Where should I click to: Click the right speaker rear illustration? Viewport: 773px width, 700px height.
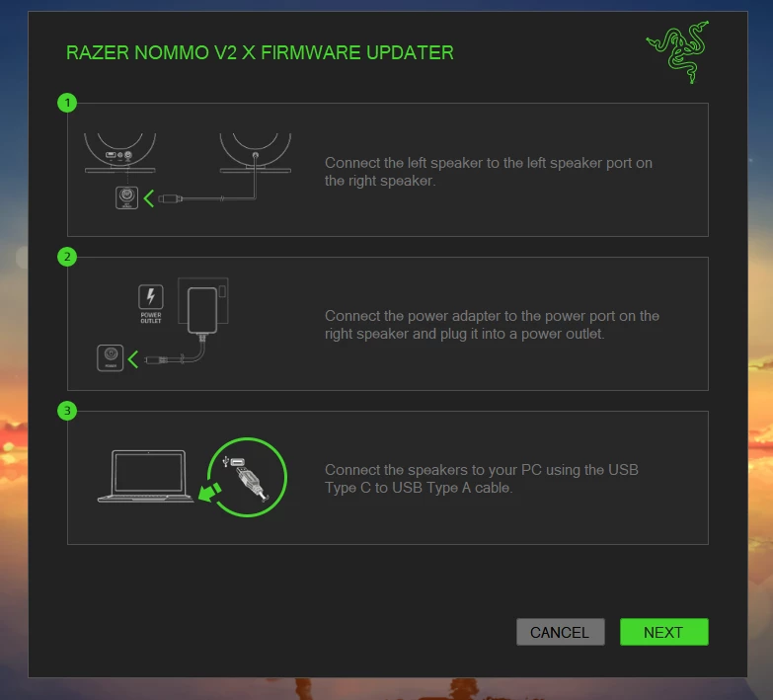coord(119,153)
